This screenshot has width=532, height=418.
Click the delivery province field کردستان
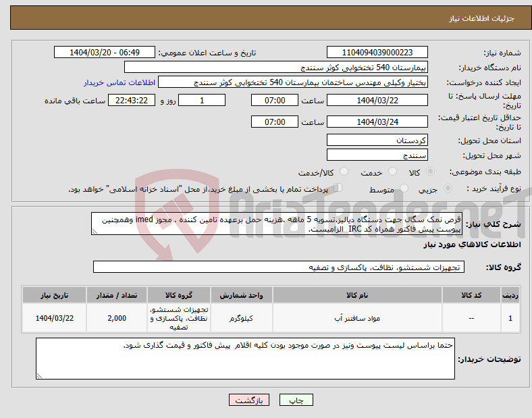(377, 140)
